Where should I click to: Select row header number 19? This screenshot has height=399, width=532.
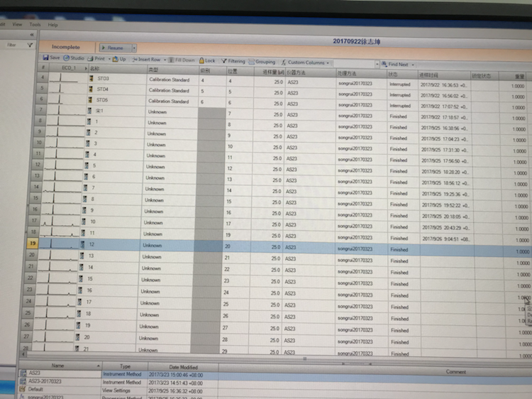click(33, 243)
